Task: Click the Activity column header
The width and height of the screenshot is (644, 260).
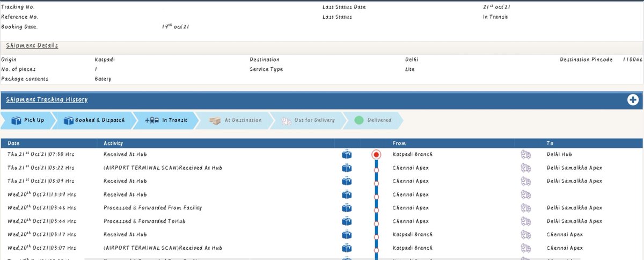Action: pyautogui.click(x=113, y=143)
